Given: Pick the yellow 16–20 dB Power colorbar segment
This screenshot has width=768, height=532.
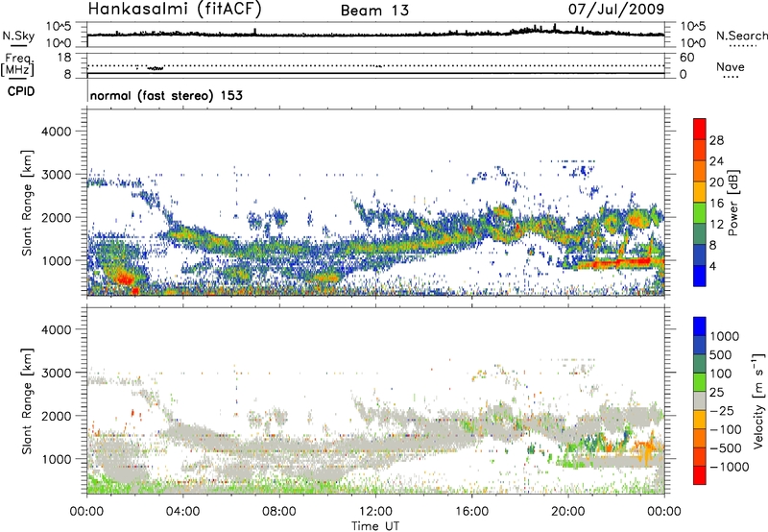Looking at the screenshot, I should click(700, 192).
